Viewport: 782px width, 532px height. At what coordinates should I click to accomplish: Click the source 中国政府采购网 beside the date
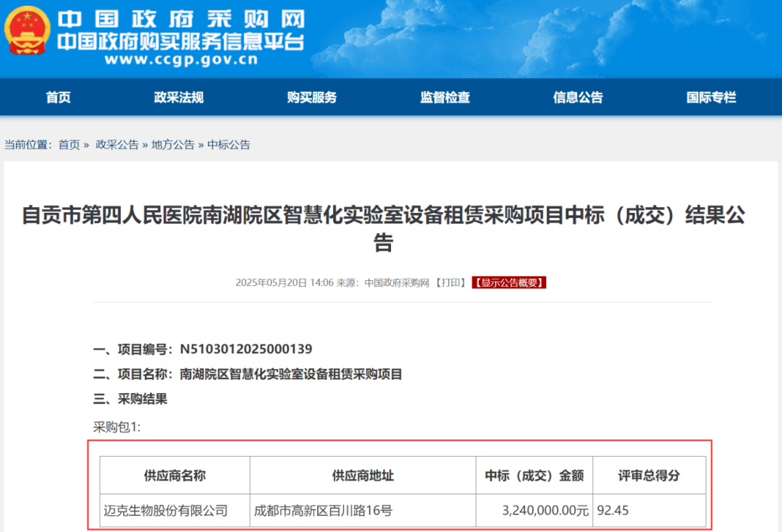coord(397,283)
